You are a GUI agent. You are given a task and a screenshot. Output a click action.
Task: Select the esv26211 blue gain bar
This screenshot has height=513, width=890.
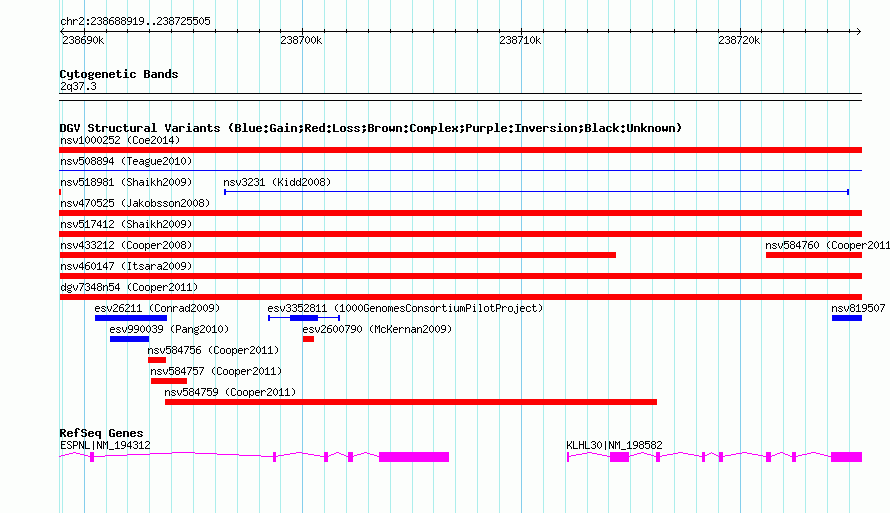[x=131, y=318]
